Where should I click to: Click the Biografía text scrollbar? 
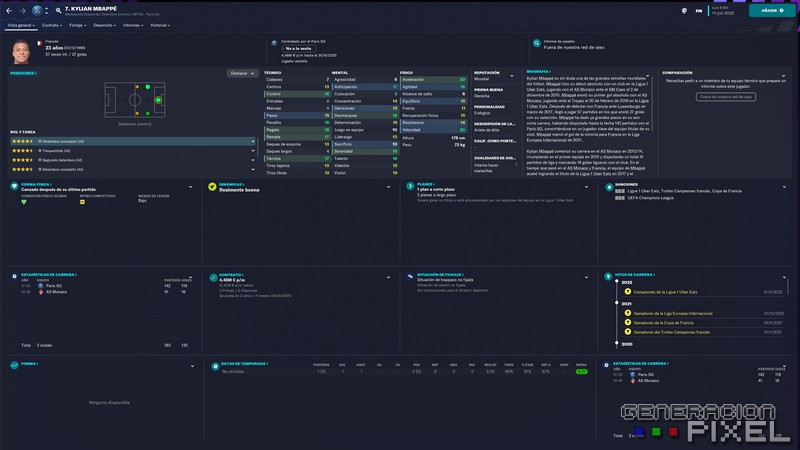[652, 102]
